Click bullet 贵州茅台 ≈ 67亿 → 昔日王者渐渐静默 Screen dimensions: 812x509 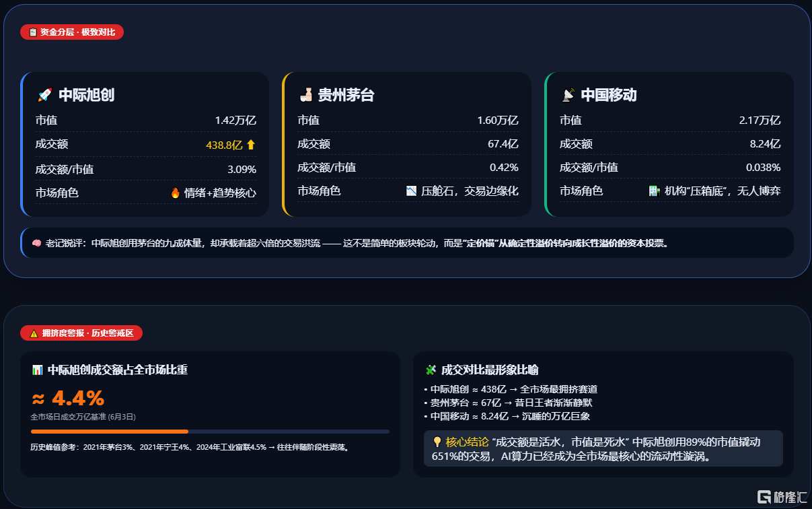(x=508, y=403)
